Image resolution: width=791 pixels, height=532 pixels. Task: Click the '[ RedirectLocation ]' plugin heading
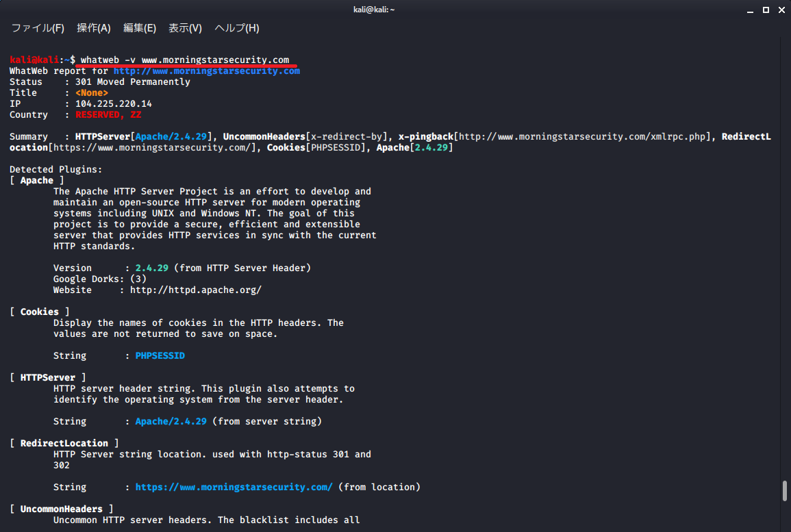point(64,443)
